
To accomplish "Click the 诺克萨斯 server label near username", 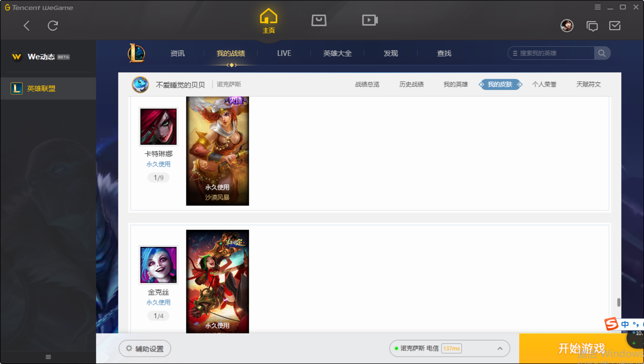I will tap(229, 84).
